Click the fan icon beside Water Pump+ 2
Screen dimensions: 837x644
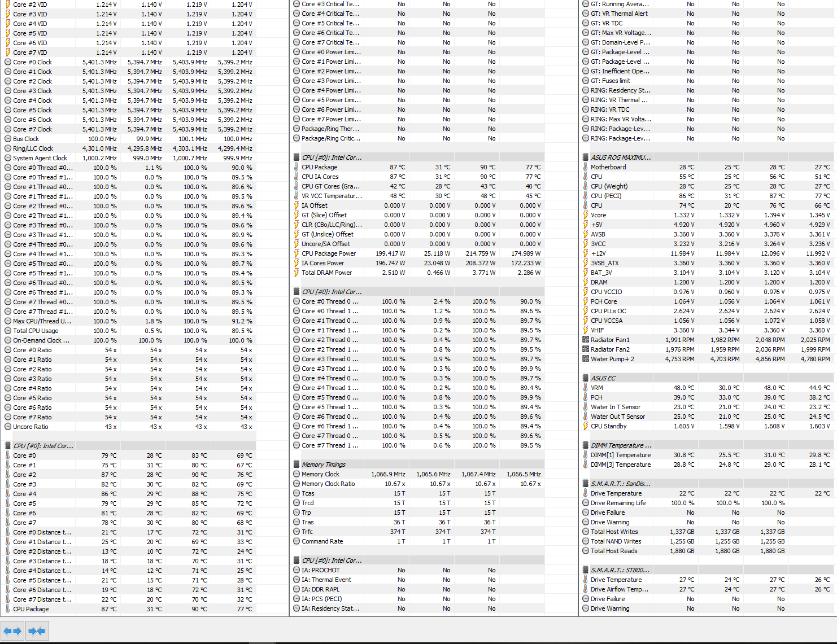pos(586,359)
